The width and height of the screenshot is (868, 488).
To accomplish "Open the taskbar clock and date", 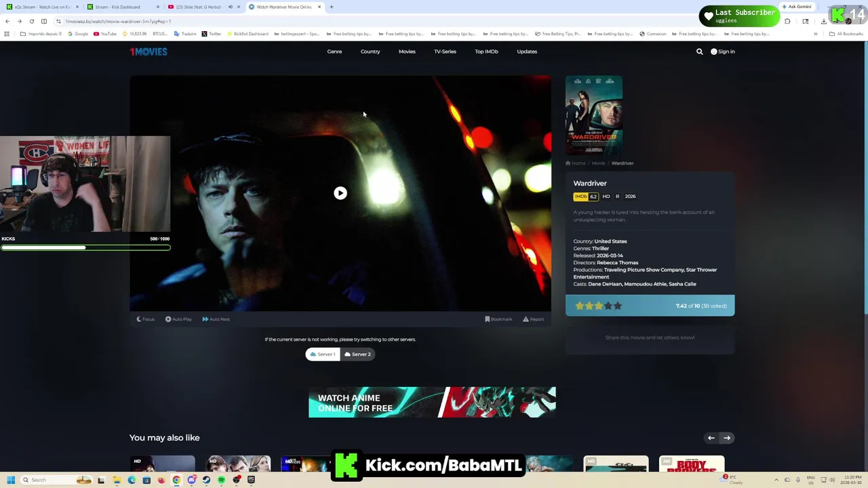I will point(852,480).
